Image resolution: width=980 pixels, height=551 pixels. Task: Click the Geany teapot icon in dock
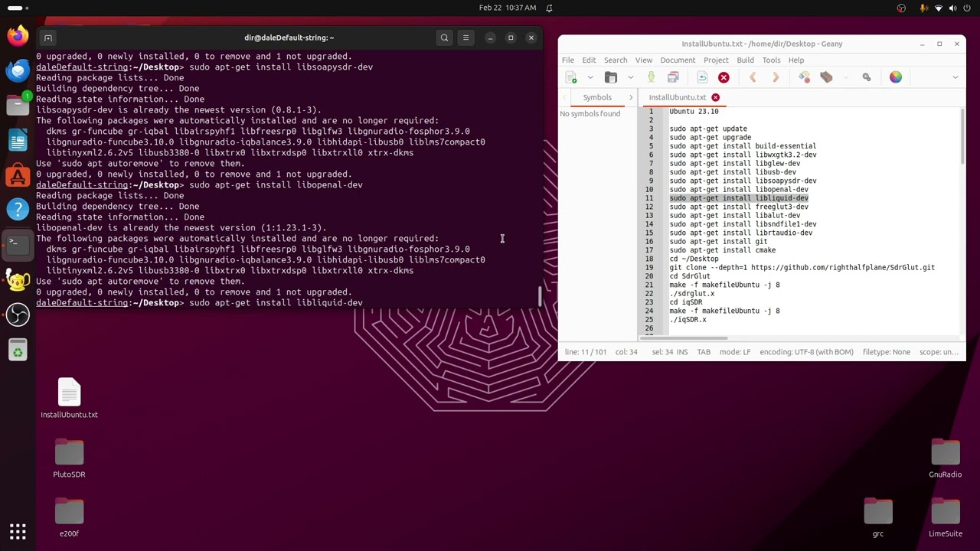coord(18,280)
